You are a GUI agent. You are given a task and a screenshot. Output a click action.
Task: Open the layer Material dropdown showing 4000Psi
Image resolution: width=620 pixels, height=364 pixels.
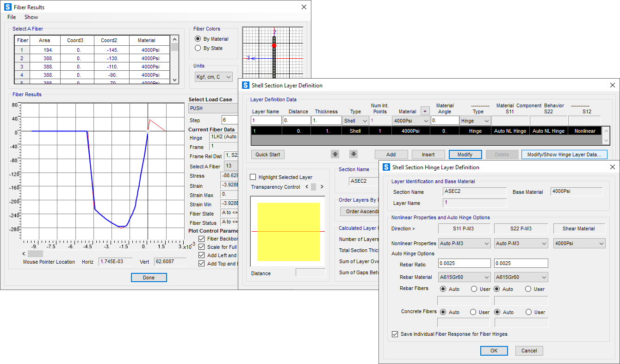(x=411, y=121)
